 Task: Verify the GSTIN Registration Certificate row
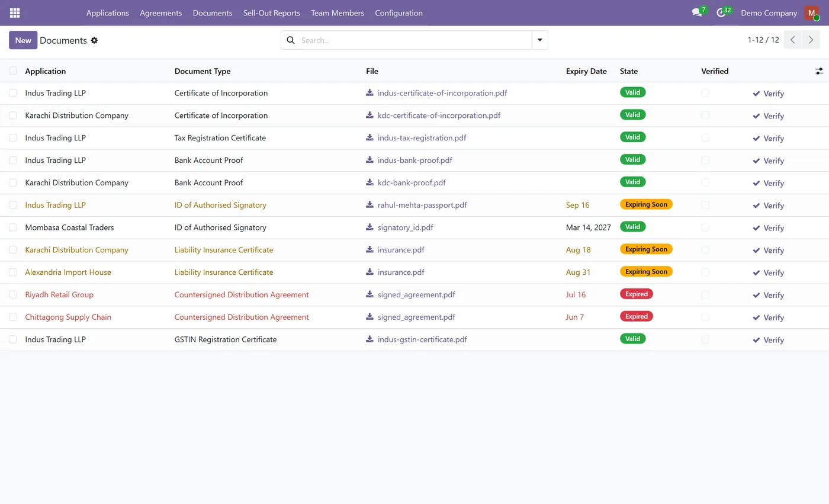pyautogui.click(x=769, y=340)
